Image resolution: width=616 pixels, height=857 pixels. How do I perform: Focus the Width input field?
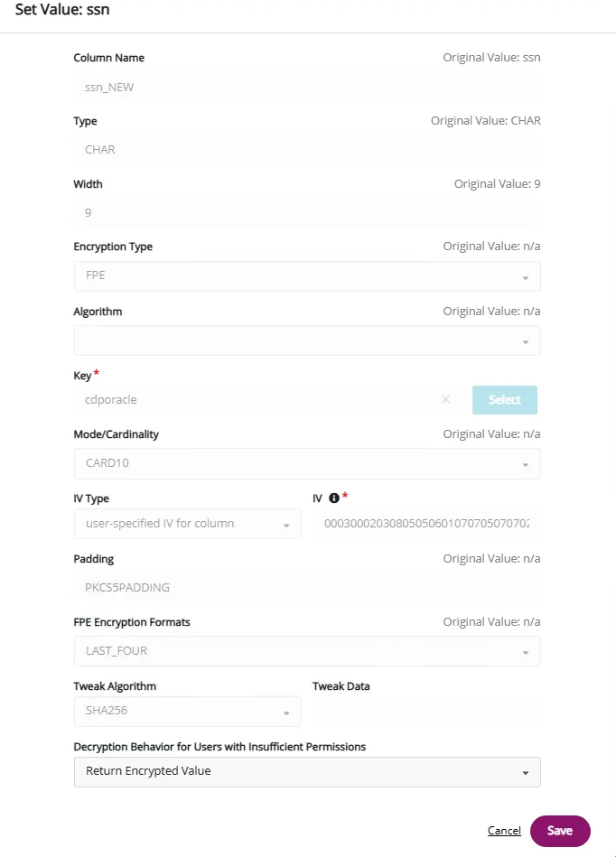305,213
